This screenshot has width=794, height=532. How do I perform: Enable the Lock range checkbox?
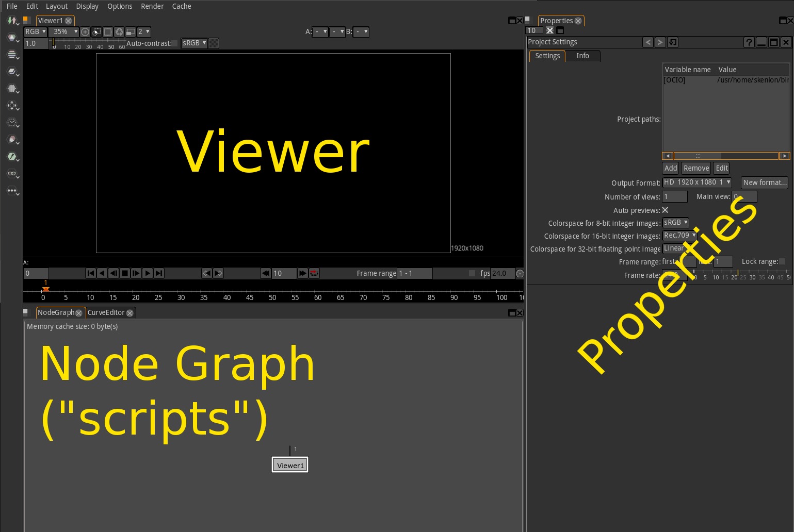point(782,261)
